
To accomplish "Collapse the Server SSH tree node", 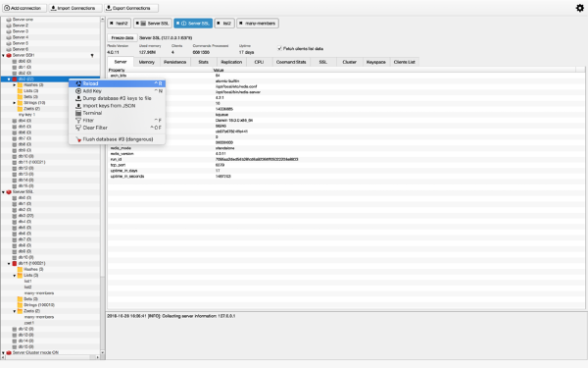I will 3,56.
